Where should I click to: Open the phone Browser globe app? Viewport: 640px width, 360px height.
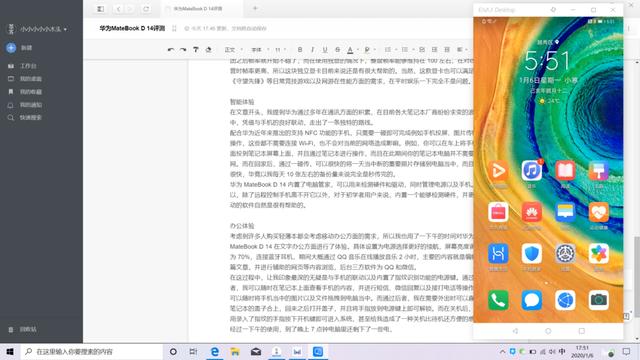(565, 300)
